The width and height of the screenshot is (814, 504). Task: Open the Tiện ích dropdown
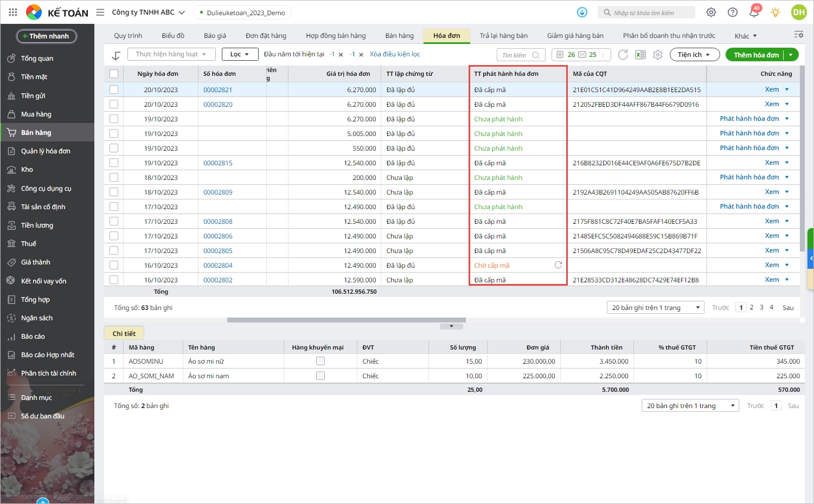pos(694,55)
